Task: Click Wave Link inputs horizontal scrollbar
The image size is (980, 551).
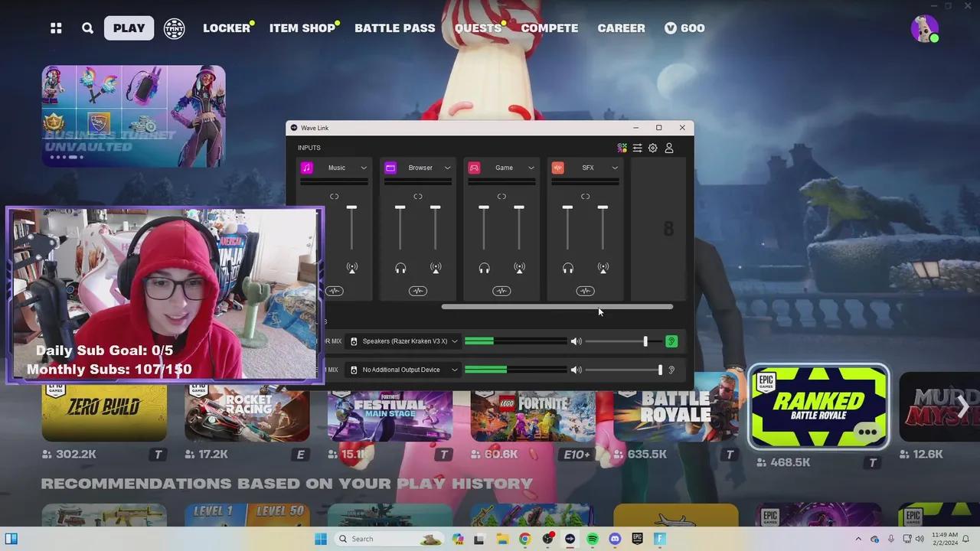Action: coord(557,307)
